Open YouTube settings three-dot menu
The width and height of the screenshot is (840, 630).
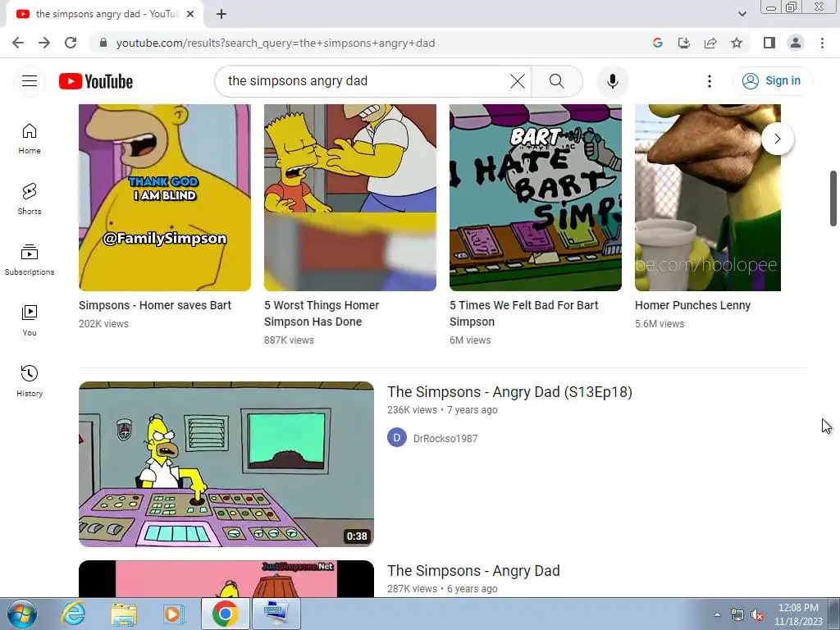710,81
